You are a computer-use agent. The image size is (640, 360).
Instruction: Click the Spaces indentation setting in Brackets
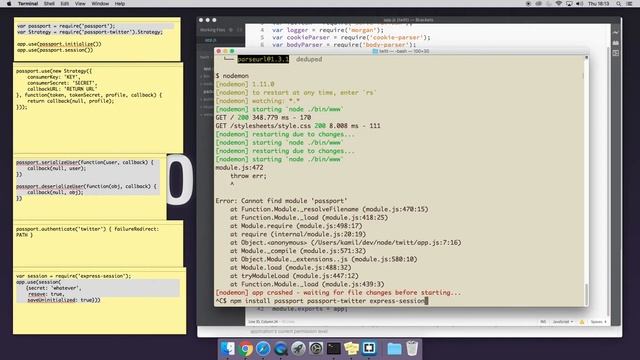click(598, 322)
